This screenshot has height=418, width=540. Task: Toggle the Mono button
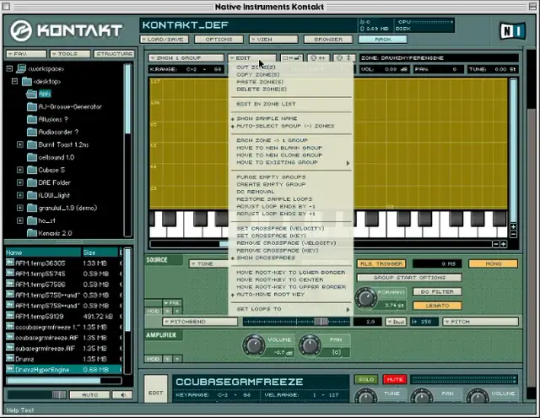[x=493, y=264]
